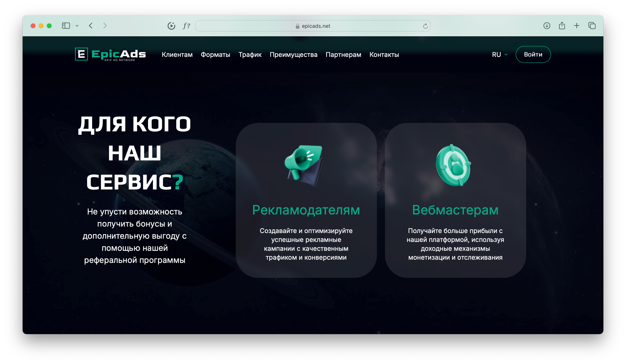Expand the RU language dropdown
Viewport: 626px width, 364px height.
(500, 54)
